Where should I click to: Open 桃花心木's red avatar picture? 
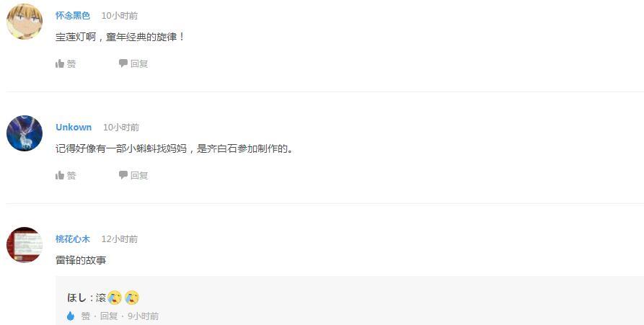[25, 245]
